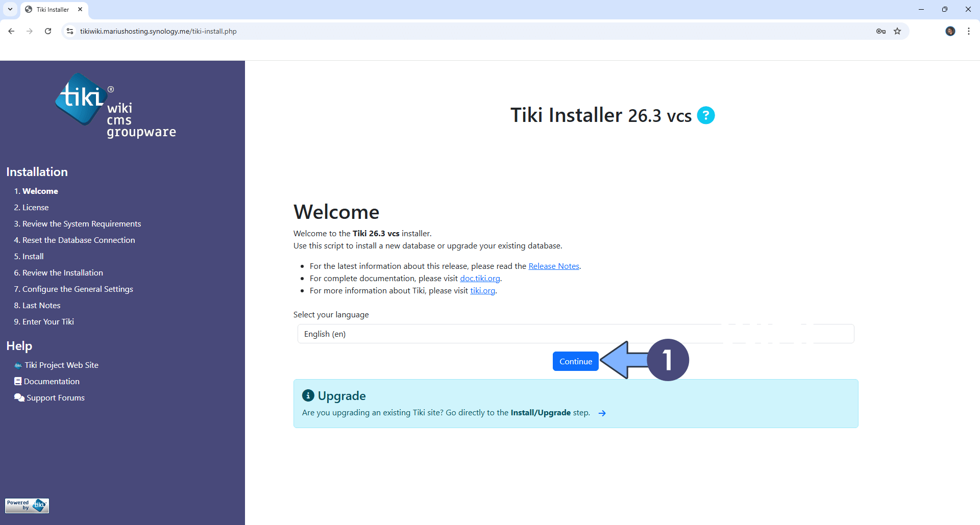Click the Documentation book icon under Help

pyautogui.click(x=18, y=381)
